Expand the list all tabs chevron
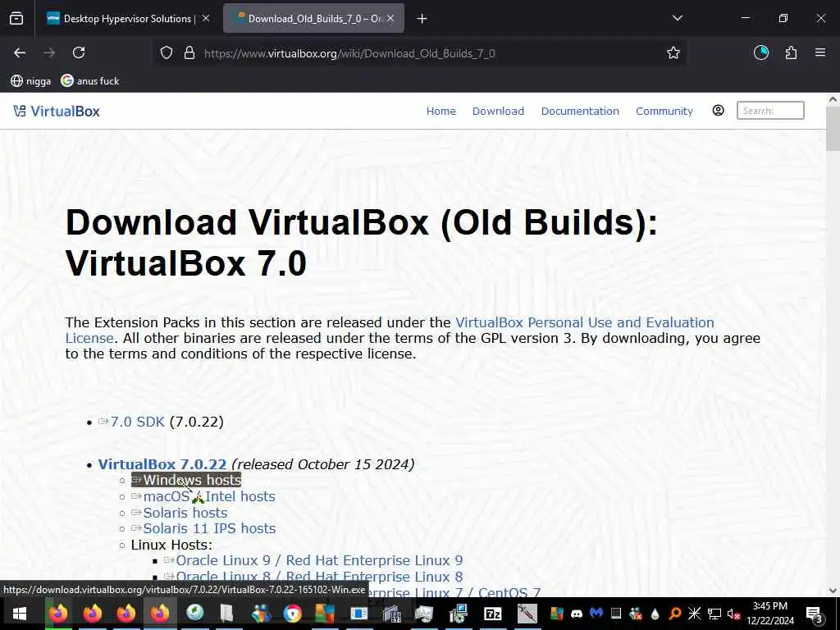The height and width of the screenshot is (630, 840). tap(677, 18)
